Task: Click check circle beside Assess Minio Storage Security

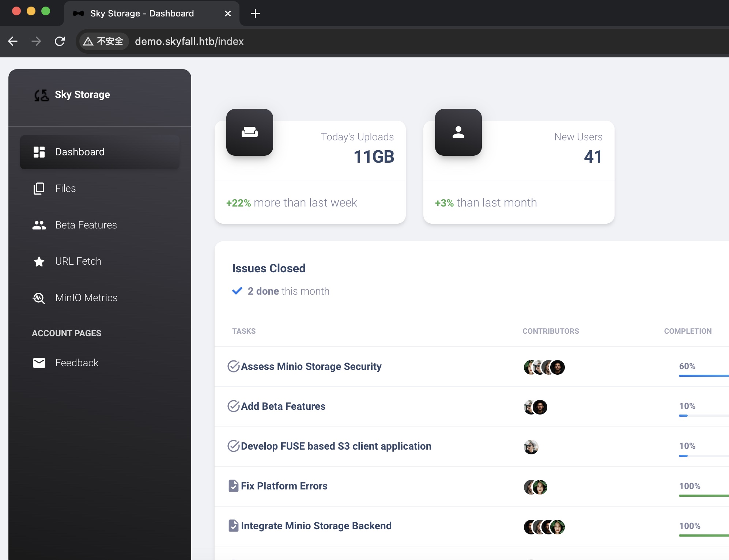Action: tap(233, 366)
